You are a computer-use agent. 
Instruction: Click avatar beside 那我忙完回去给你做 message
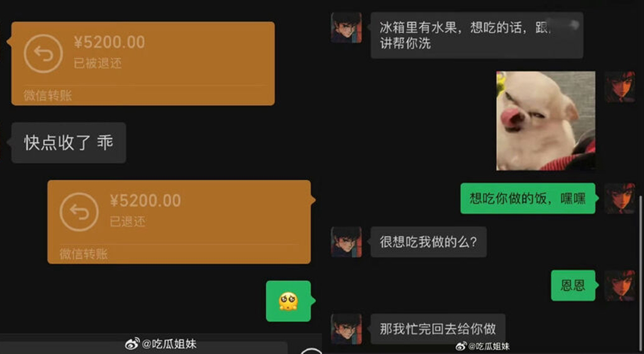pyautogui.click(x=347, y=329)
